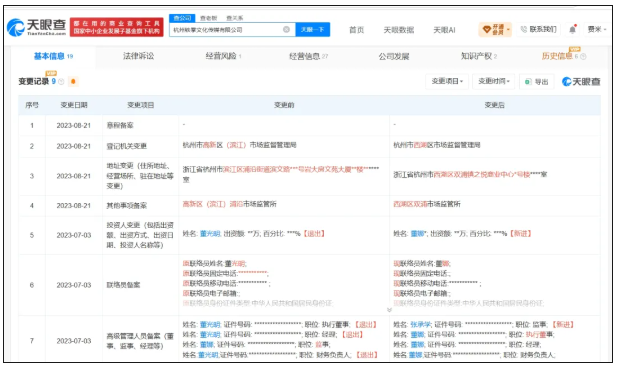Click the 2023-07-03 date in row 5
619x366 pixels.
pos(74,235)
